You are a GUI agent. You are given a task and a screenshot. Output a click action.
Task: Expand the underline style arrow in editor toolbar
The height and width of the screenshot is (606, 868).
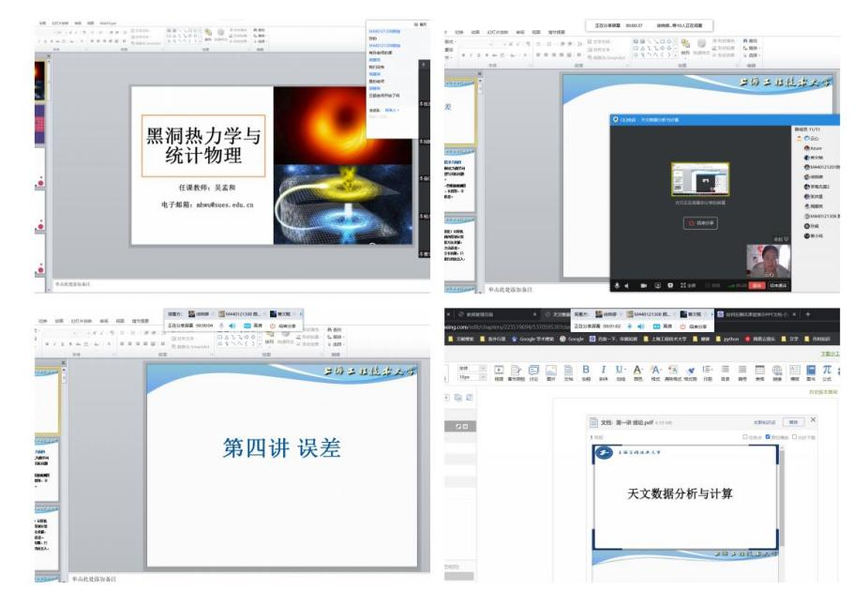[626, 370]
